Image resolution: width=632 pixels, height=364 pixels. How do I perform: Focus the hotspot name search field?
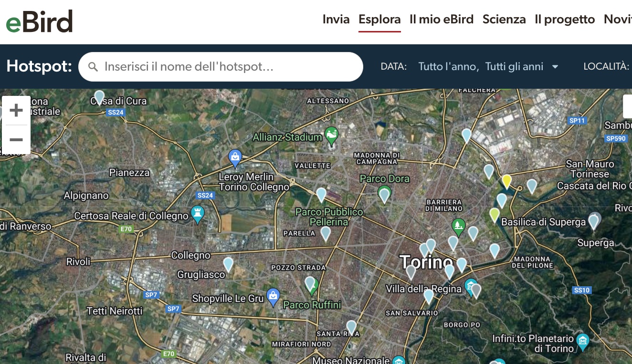pos(221,67)
